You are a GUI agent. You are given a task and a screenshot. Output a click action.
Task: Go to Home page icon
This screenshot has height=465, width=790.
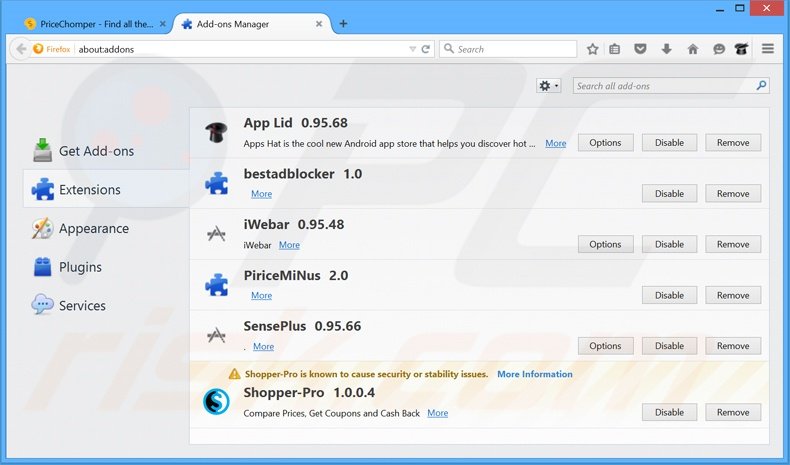[693, 49]
